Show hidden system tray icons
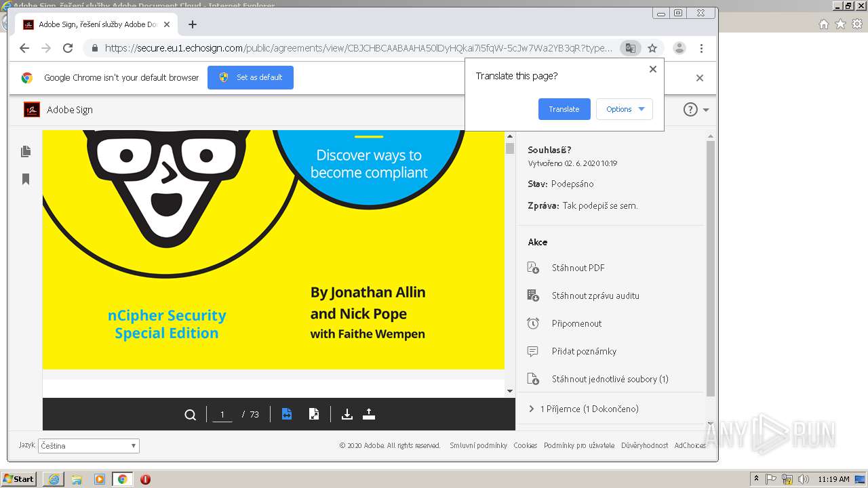Screen dimensions: 868x488 (756, 479)
